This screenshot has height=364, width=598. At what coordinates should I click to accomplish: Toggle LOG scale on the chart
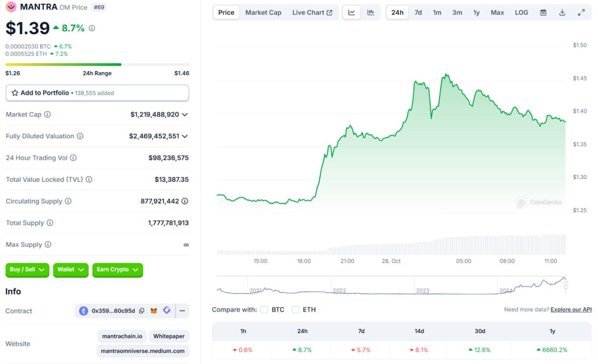521,13
